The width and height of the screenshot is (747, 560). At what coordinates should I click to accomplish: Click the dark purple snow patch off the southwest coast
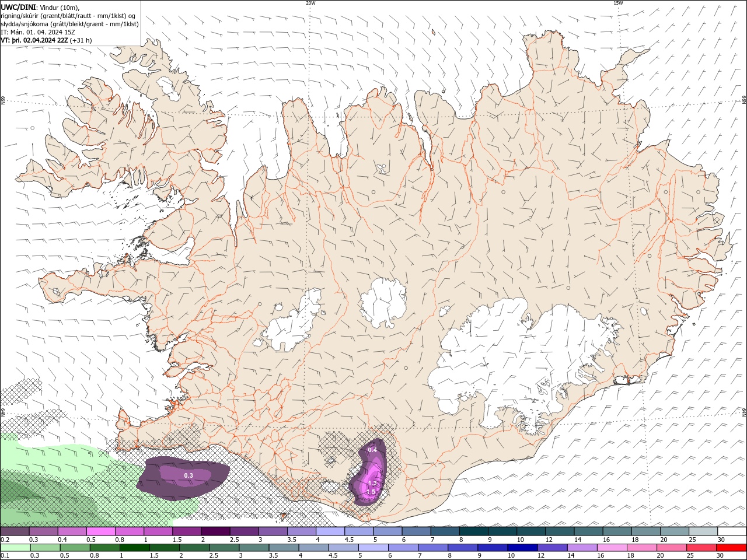[x=184, y=478]
